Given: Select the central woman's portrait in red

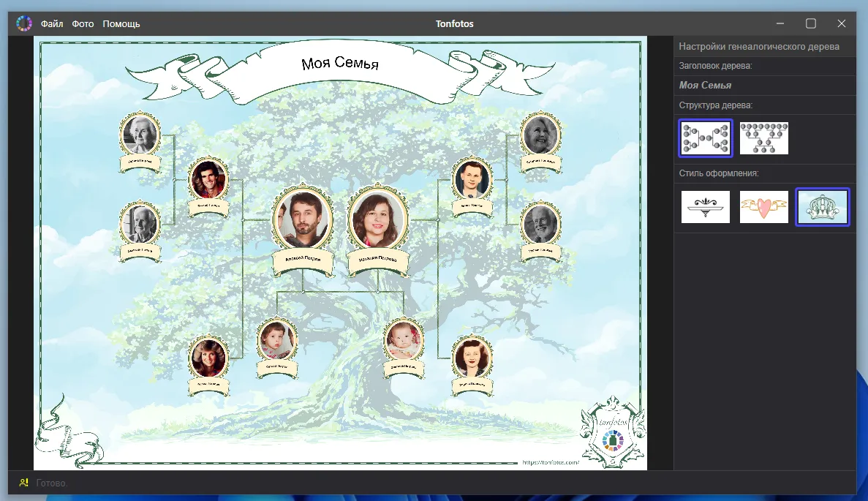Looking at the screenshot, I should pos(377,219).
